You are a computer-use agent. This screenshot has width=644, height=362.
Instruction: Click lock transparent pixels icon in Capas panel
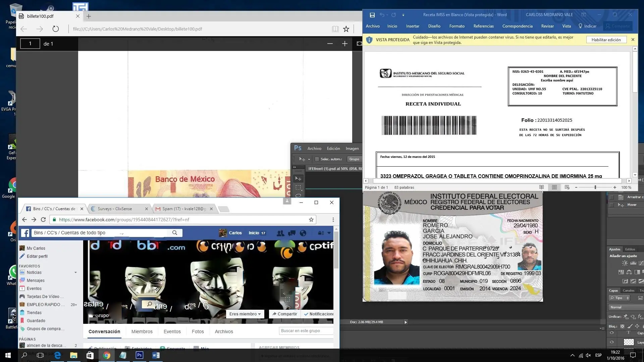pyautogui.click(x=622, y=326)
